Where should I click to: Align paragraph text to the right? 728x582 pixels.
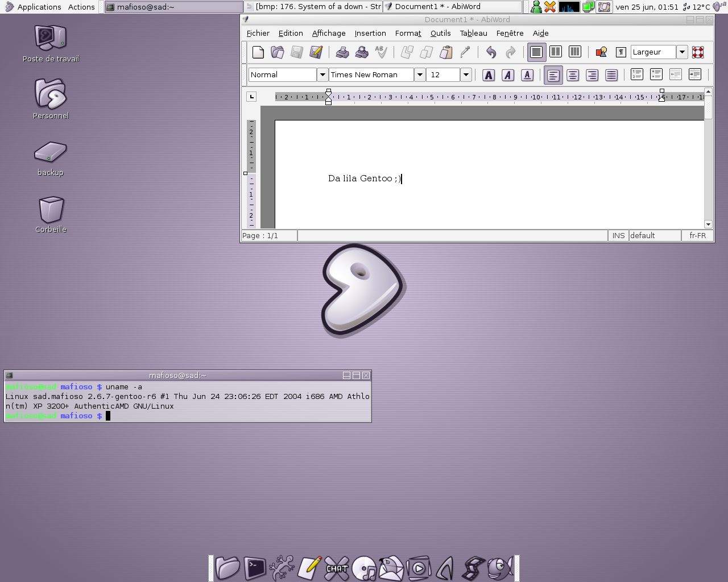pyautogui.click(x=592, y=75)
